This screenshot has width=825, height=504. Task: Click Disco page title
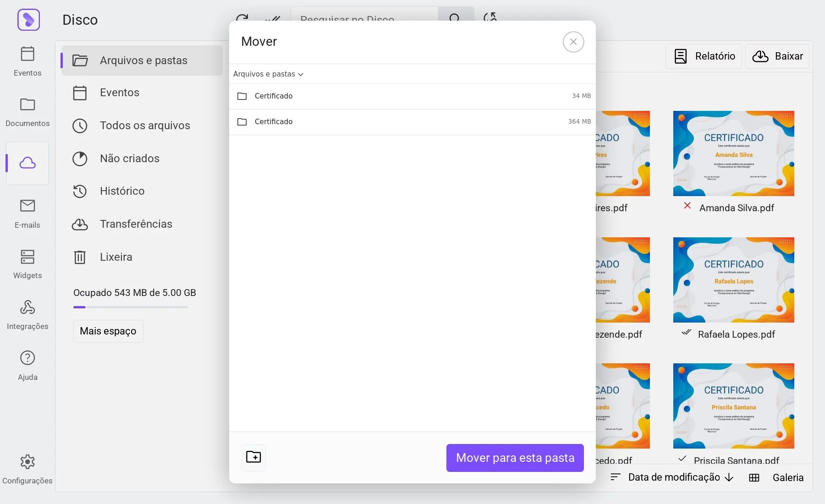point(80,20)
